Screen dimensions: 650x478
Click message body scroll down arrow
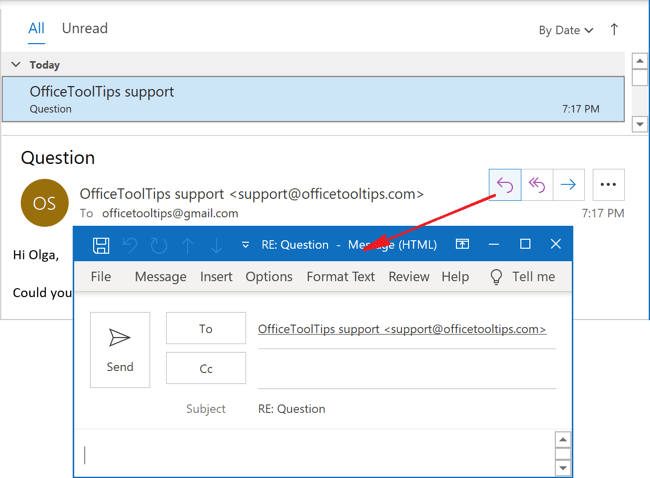coord(563,468)
